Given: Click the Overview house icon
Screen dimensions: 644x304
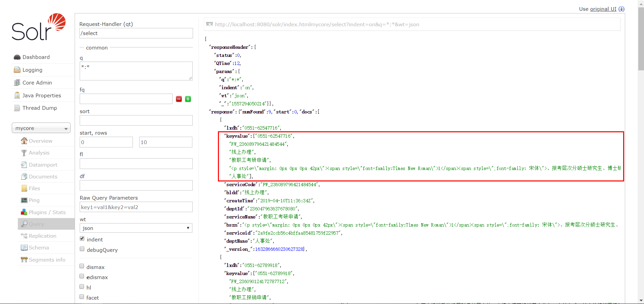Looking at the screenshot, I should pyautogui.click(x=24, y=141).
